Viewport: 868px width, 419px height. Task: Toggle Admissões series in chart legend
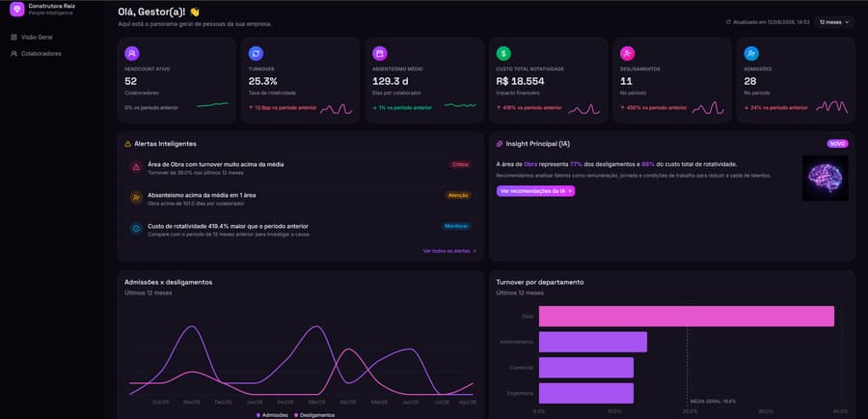[x=272, y=415]
